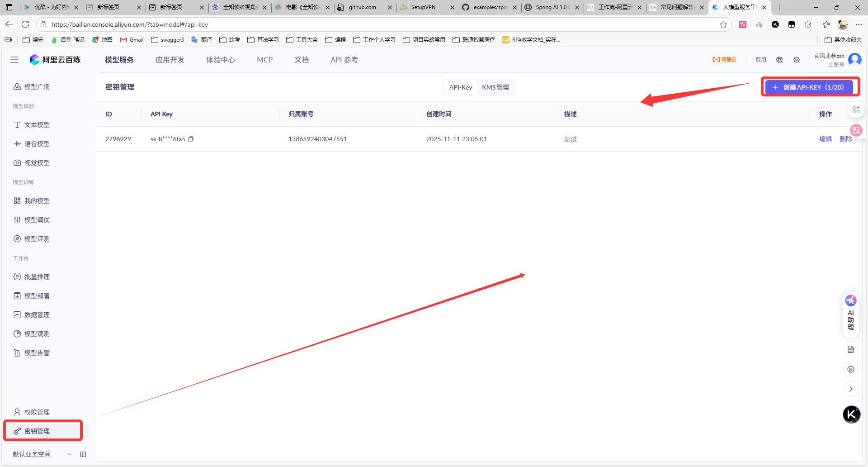Click the pink translate floating icon
This screenshot has height=467, width=868.
[x=856, y=130]
